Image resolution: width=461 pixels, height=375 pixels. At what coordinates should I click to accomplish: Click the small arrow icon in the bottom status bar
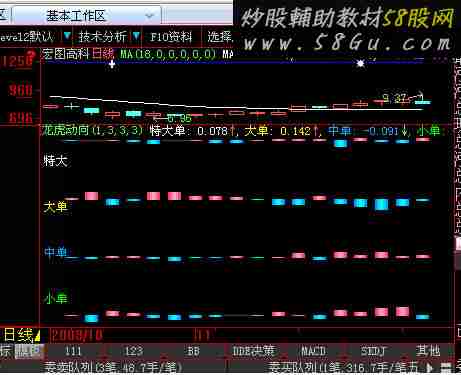pos(430,368)
